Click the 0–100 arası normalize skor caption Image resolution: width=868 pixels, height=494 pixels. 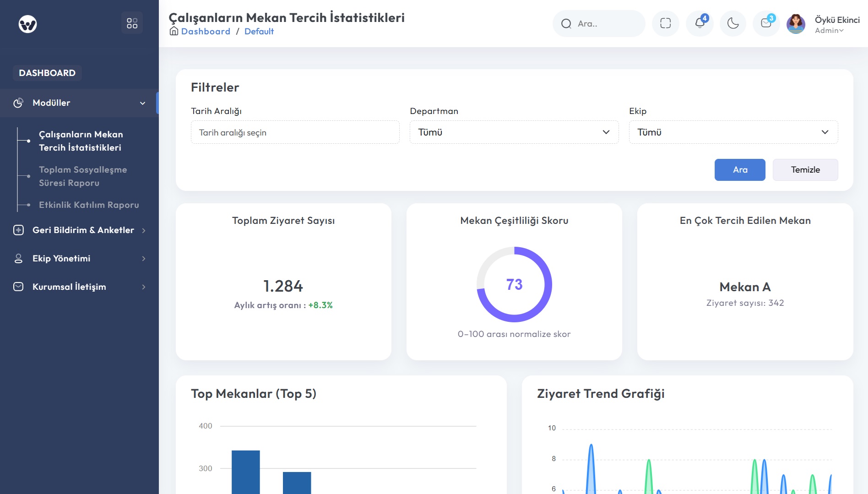(x=514, y=334)
